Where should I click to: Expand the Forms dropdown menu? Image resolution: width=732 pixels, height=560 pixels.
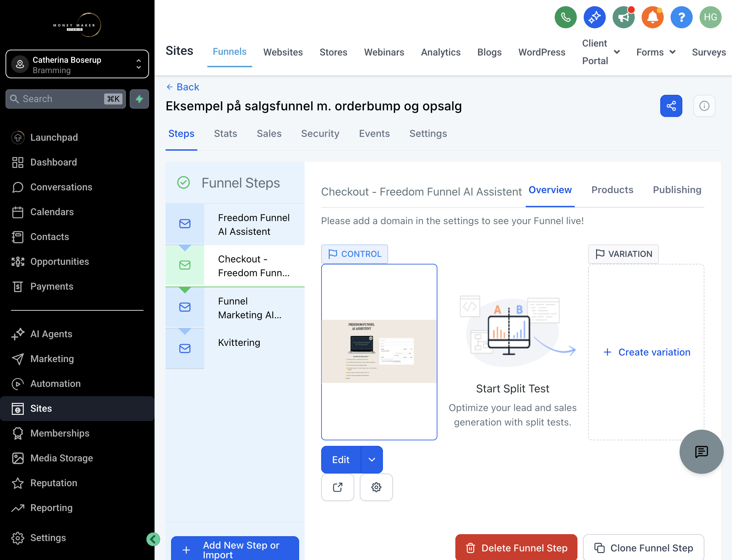(x=655, y=52)
